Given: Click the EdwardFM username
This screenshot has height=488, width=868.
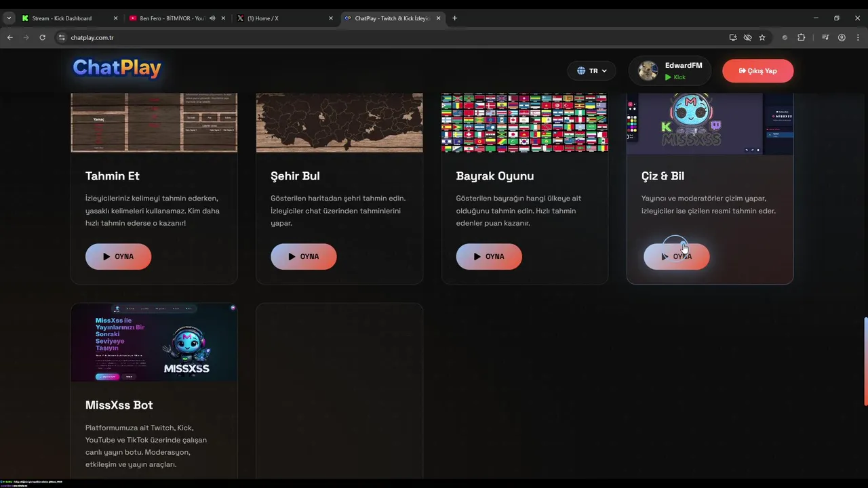Looking at the screenshot, I should tap(684, 65).
